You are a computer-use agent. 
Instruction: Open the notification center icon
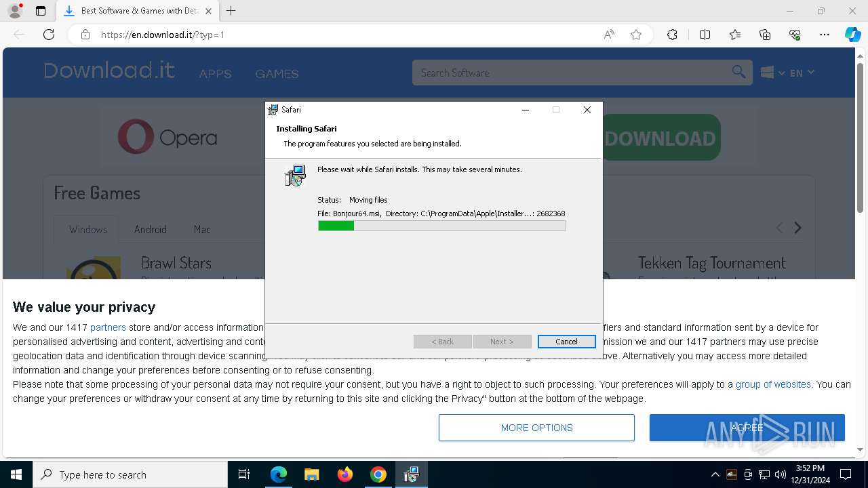[x=846, y=474]
